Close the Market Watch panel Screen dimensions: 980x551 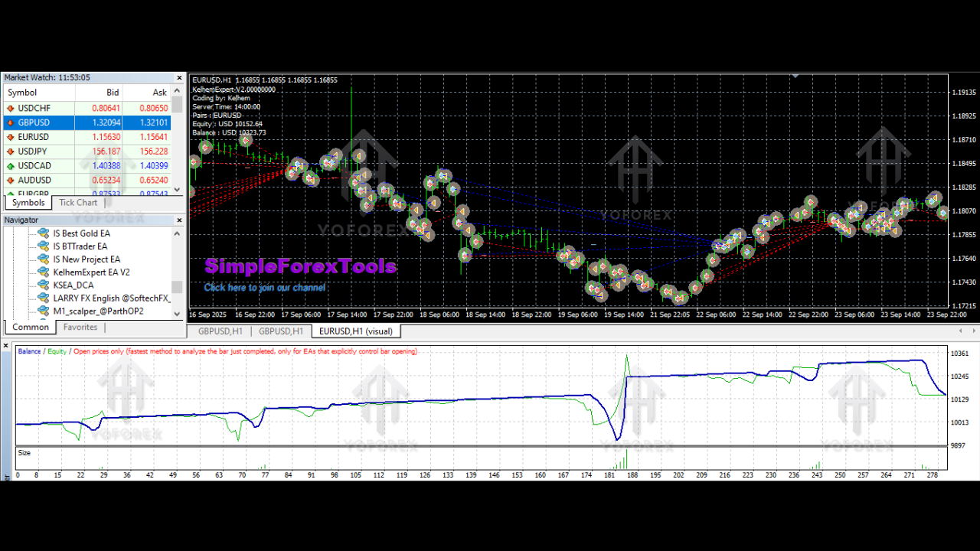180,78
